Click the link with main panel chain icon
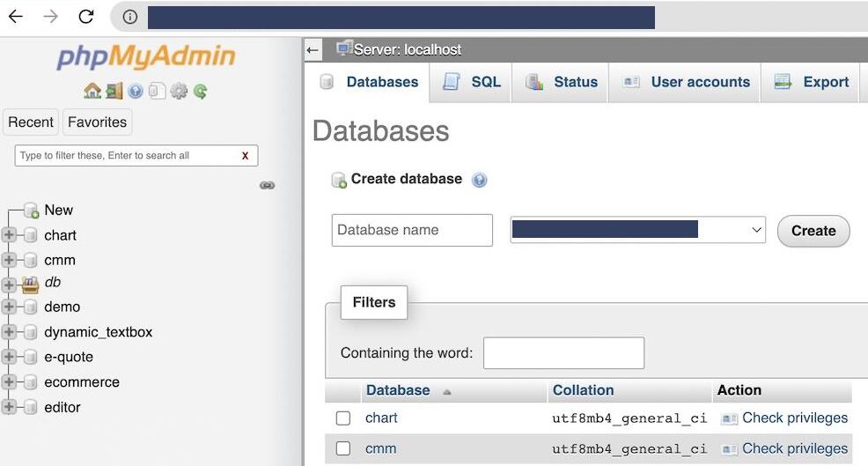The height and width of the screenshot is (466, 868). (267, 185)
